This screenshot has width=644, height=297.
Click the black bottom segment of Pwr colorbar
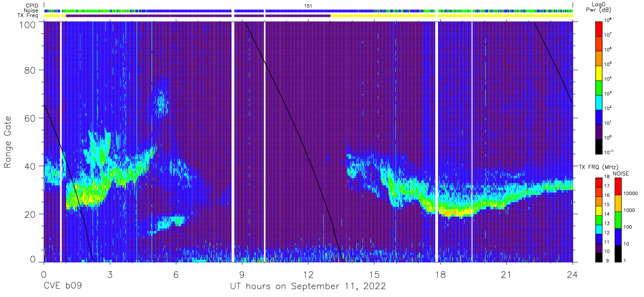[599, 146]
